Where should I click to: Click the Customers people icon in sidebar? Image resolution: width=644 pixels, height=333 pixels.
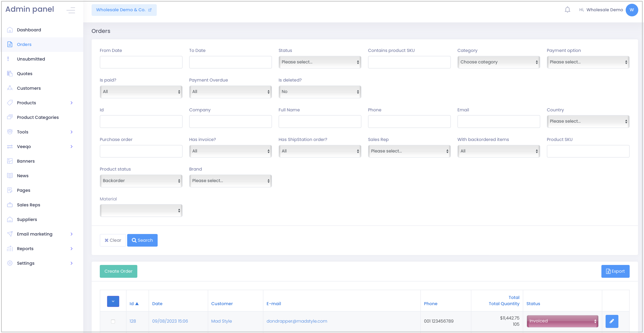point(10,88)
